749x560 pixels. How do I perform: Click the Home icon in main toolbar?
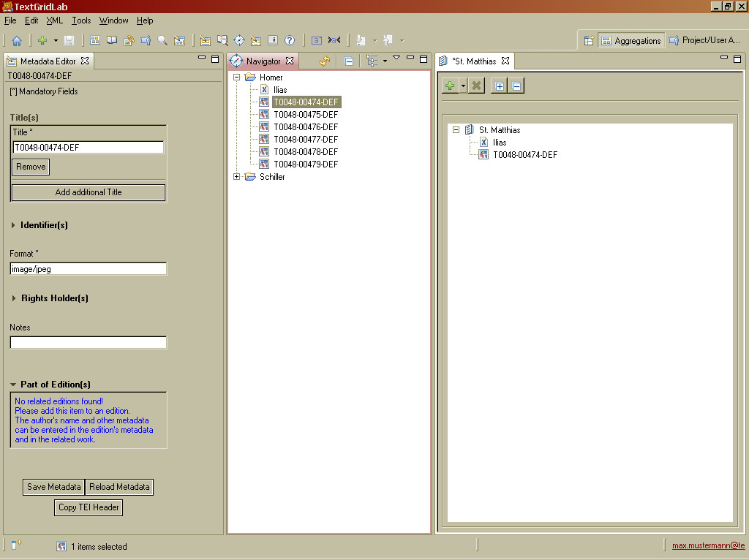(x=16, y=41)
